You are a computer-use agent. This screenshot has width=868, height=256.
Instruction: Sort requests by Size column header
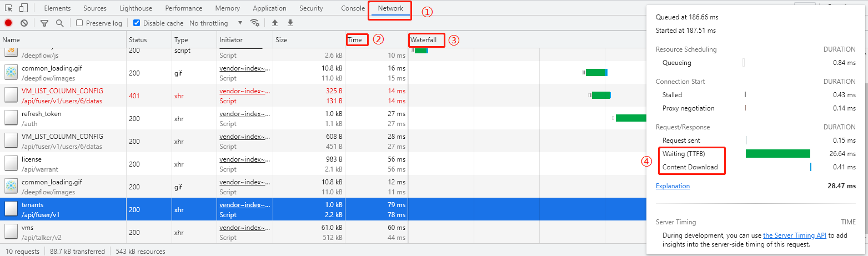(282, 40)
